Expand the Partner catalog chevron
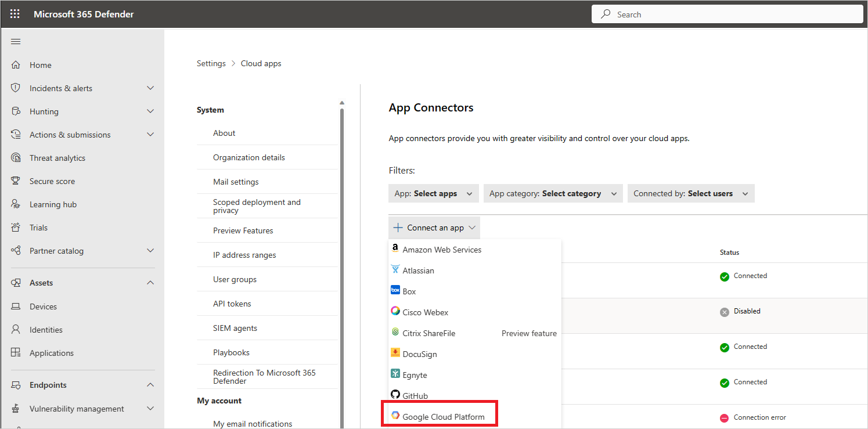 (150, 251)
